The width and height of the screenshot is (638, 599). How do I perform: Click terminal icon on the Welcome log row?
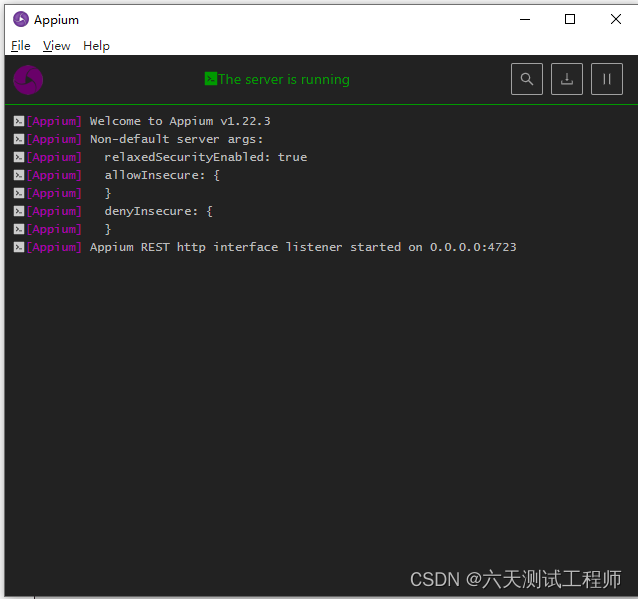click(19, 121)
